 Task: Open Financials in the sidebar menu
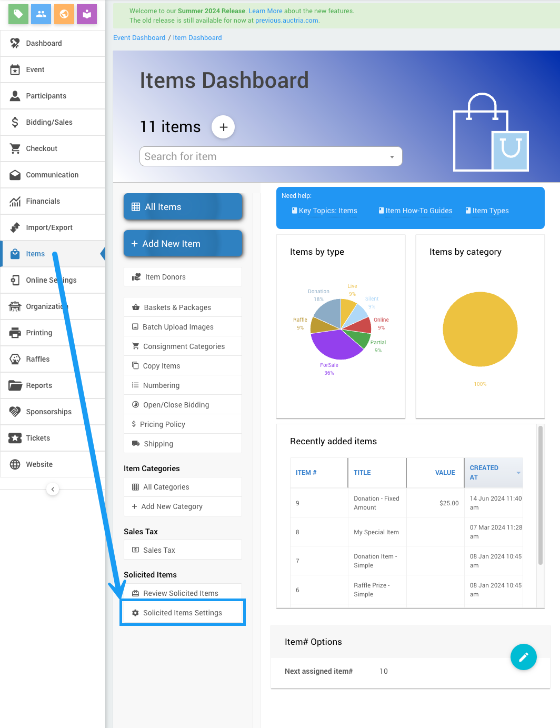[43, 201]
